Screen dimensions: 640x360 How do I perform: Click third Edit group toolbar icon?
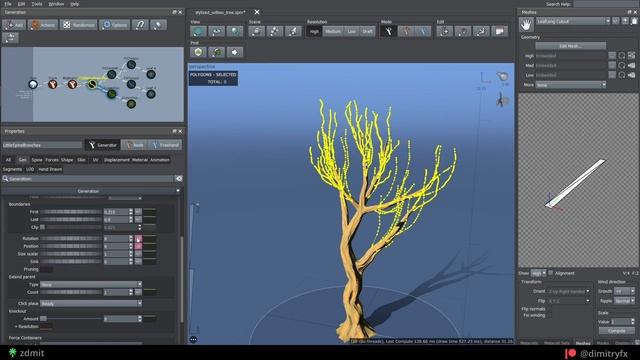coord(481,31)
